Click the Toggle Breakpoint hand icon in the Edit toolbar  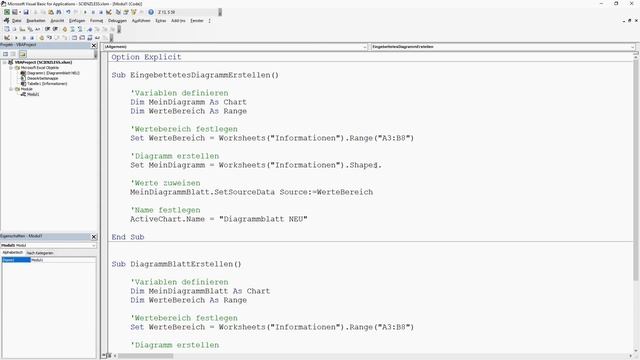tap(64, 29)
